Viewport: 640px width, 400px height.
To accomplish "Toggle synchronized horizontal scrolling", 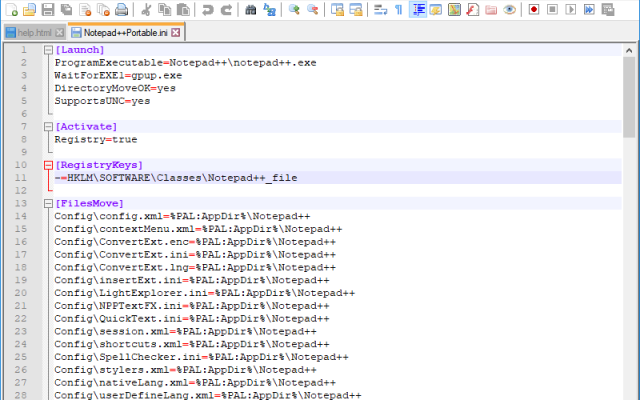I will (x=356, y=9).
